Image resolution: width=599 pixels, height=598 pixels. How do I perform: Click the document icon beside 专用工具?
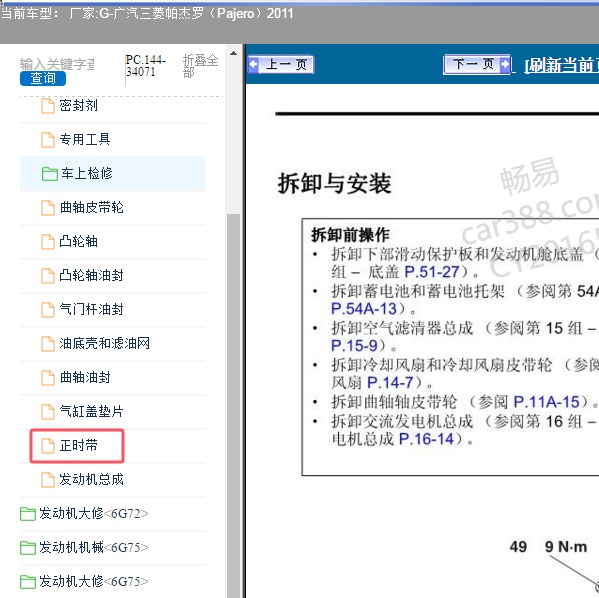[x=48, y=140]
